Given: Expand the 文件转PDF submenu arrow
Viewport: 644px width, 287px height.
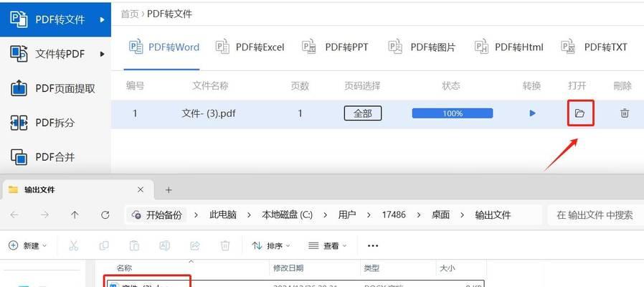Looking at the screenshot, I should point(102,54).
